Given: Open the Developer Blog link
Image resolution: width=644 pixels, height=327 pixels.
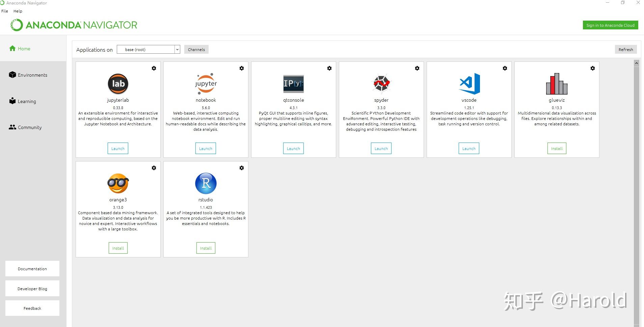Looking at the screenshot, I should click(x=32, y=288).
